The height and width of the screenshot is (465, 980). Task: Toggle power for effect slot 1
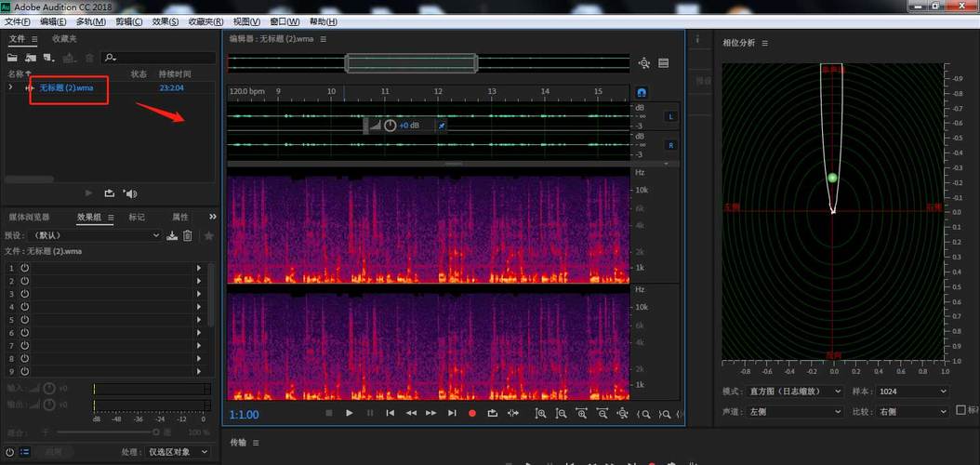[25, 268]
